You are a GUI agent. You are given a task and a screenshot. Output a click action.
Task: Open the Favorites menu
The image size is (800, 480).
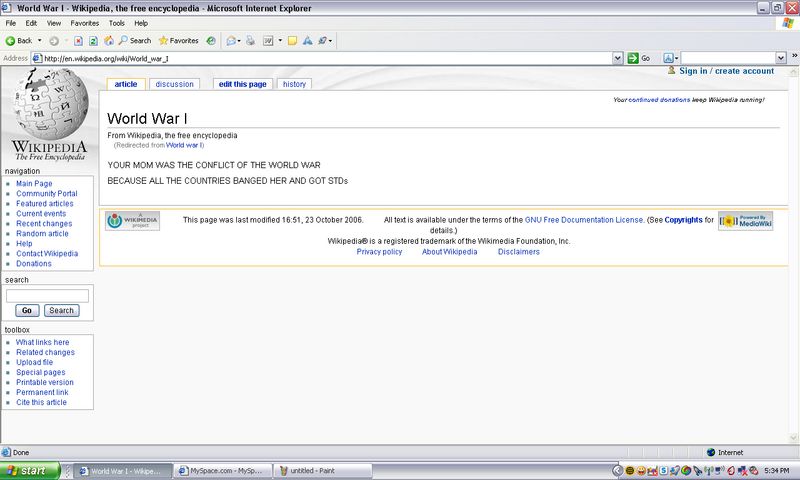[85, 23]
